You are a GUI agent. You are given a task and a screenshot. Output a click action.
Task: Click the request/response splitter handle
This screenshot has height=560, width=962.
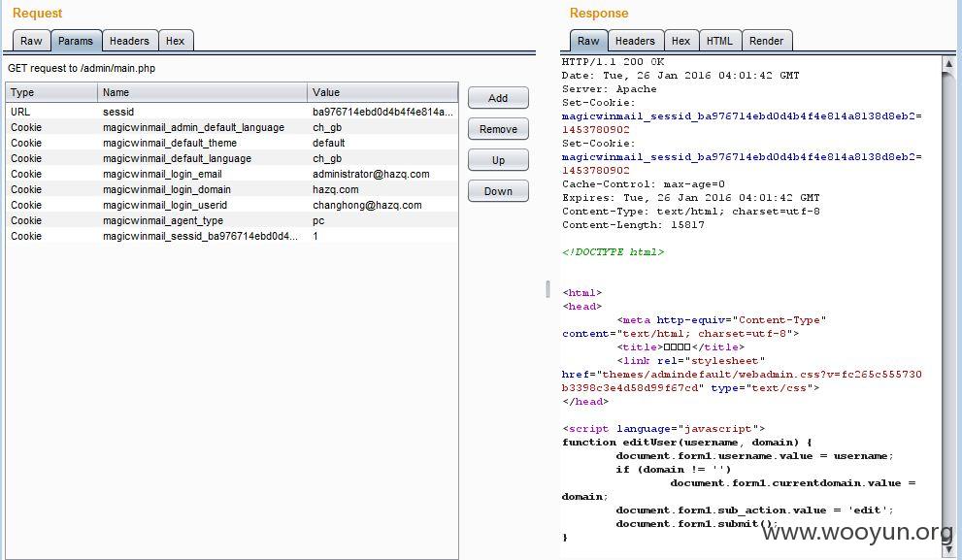pos(547,289)
